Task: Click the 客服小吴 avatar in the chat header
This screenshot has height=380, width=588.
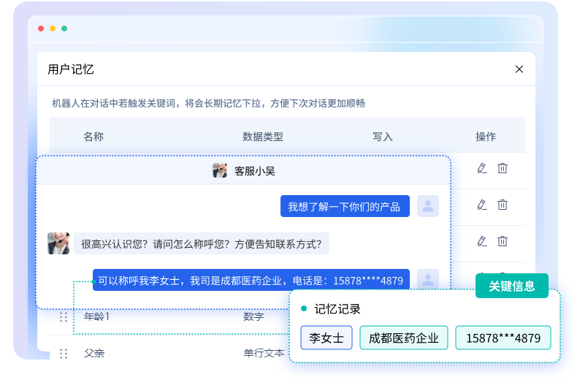Action: (220, 170)
